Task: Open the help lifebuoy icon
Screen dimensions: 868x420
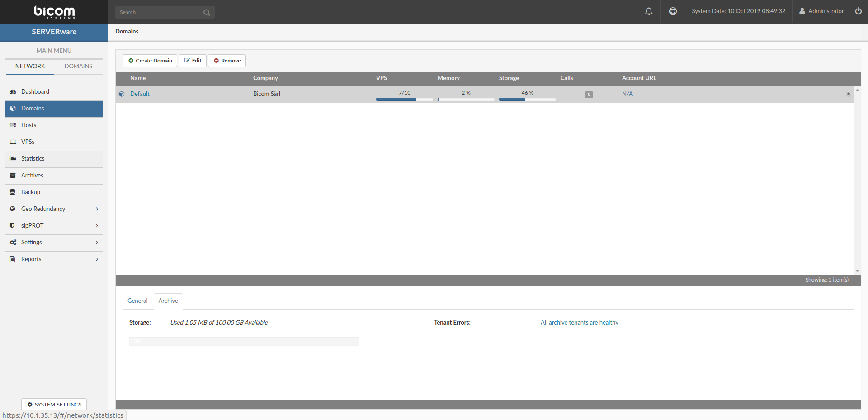Action: point(673,11)
